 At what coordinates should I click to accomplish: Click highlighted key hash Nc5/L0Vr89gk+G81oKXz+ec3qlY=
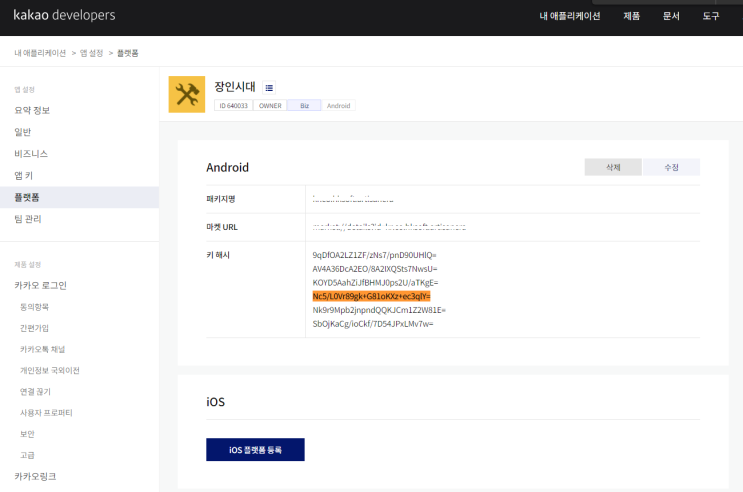(x=372, y=296)
